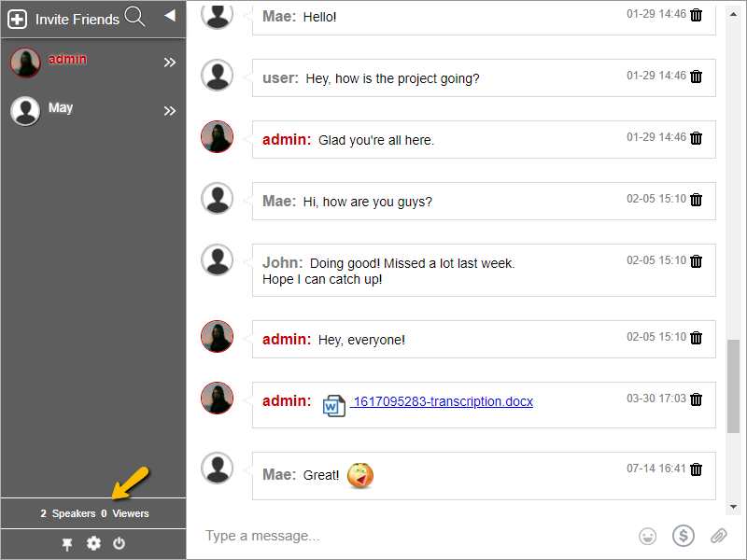The image size is (747, 560).
Task: Delete the "how is the project going" message
Action: (x=696, y=77)
